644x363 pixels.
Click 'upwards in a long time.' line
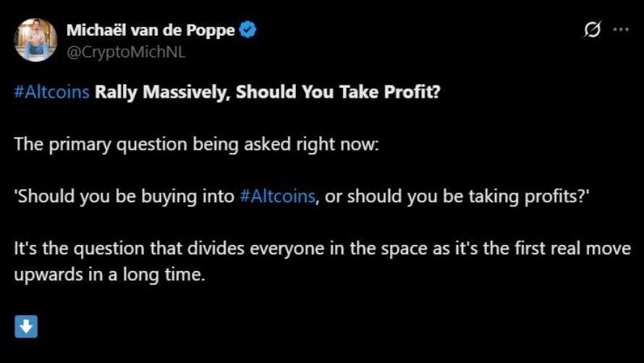click(110, 275)
